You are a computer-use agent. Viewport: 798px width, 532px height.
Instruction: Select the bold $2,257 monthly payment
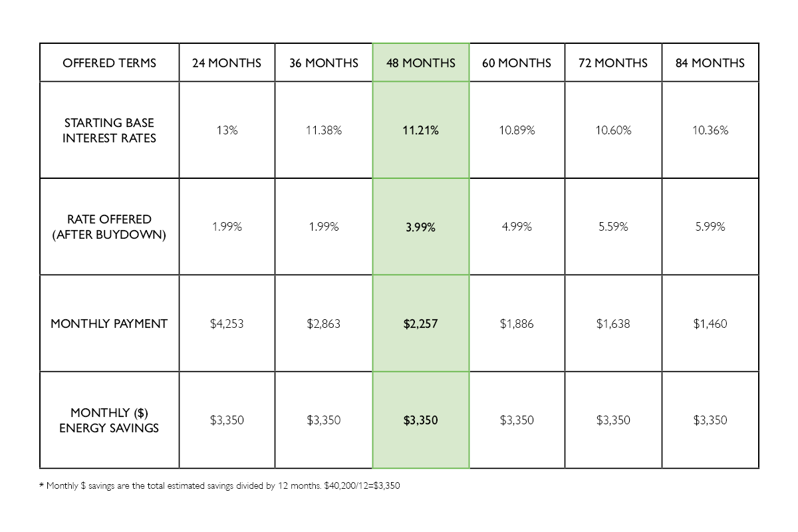coord(421,324)
